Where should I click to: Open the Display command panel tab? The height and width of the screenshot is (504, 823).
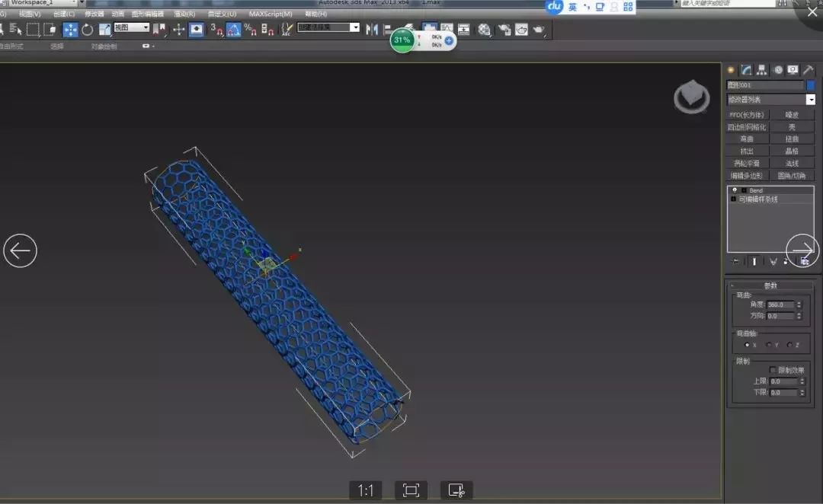(793, 70)
